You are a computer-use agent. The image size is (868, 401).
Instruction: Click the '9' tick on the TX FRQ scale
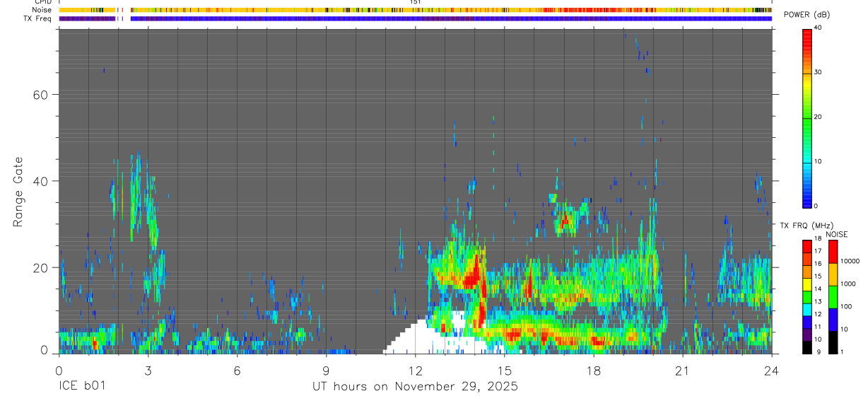(819, 351)
